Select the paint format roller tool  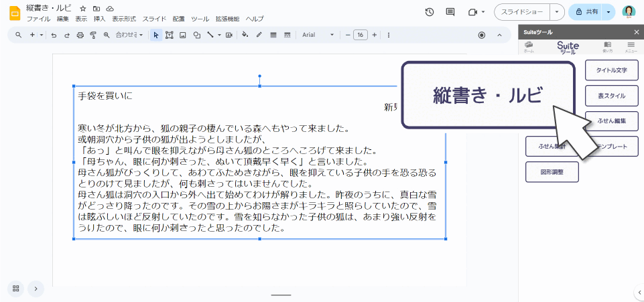tap(92, 35)
